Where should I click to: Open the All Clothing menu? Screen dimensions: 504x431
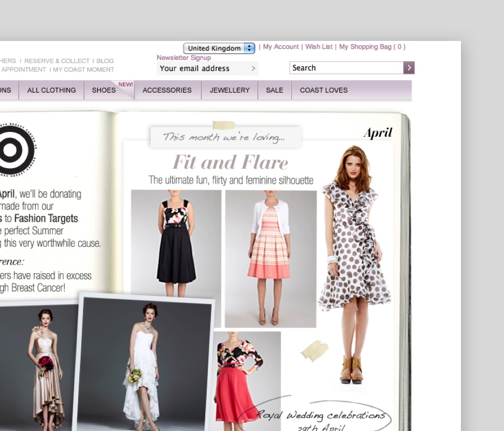coord(52,90)
